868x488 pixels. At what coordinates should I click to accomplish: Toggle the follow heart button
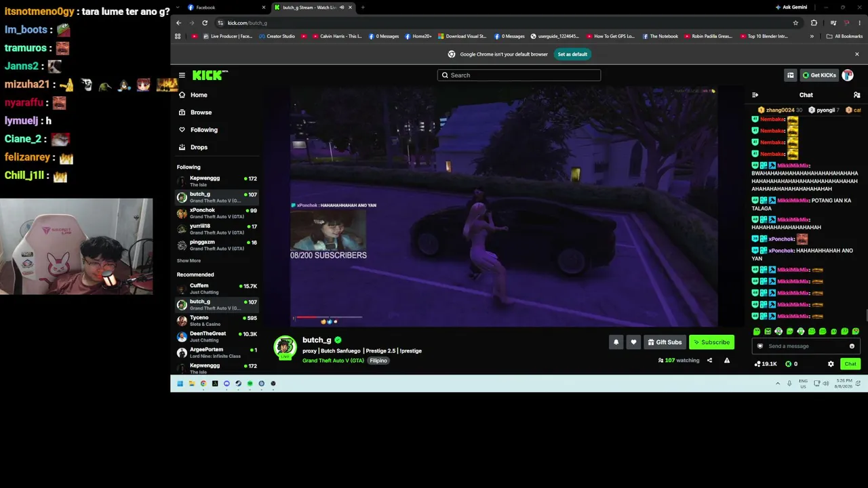(633, 342)
